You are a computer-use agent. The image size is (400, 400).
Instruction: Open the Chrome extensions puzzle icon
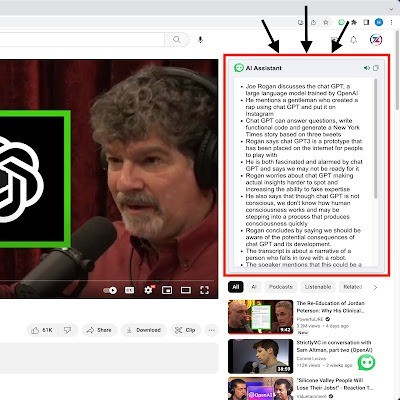tap(354, 22)
